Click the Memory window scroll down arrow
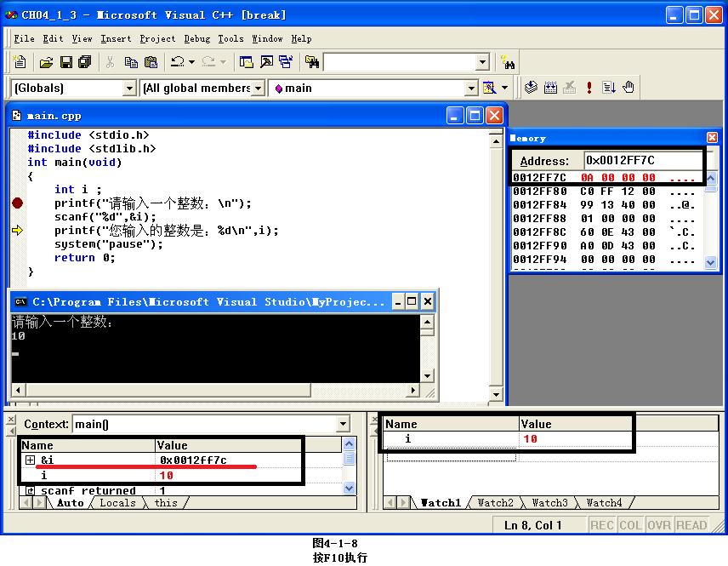 point(710,262)
